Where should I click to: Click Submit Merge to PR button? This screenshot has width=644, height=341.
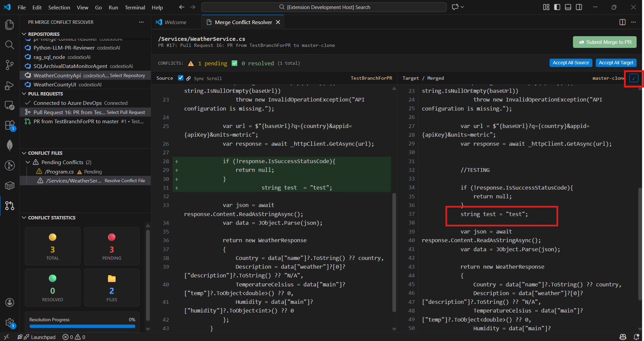pos(604,42)
